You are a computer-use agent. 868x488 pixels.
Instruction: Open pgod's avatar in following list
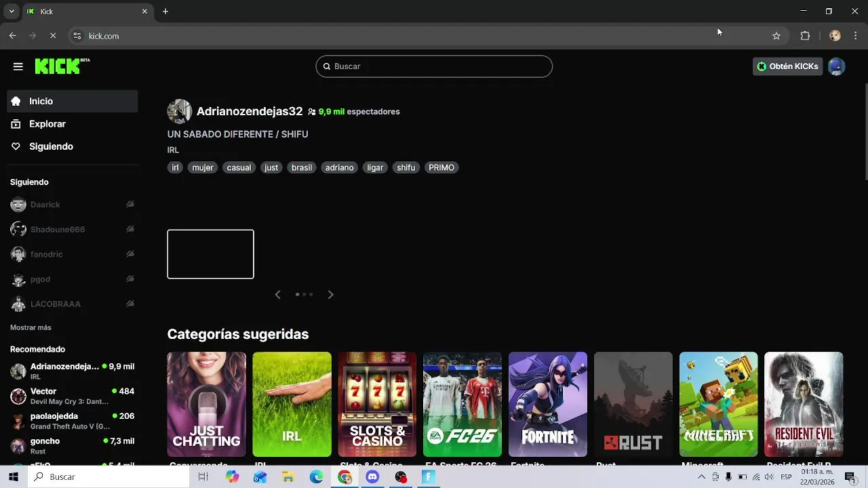(18, 279)
